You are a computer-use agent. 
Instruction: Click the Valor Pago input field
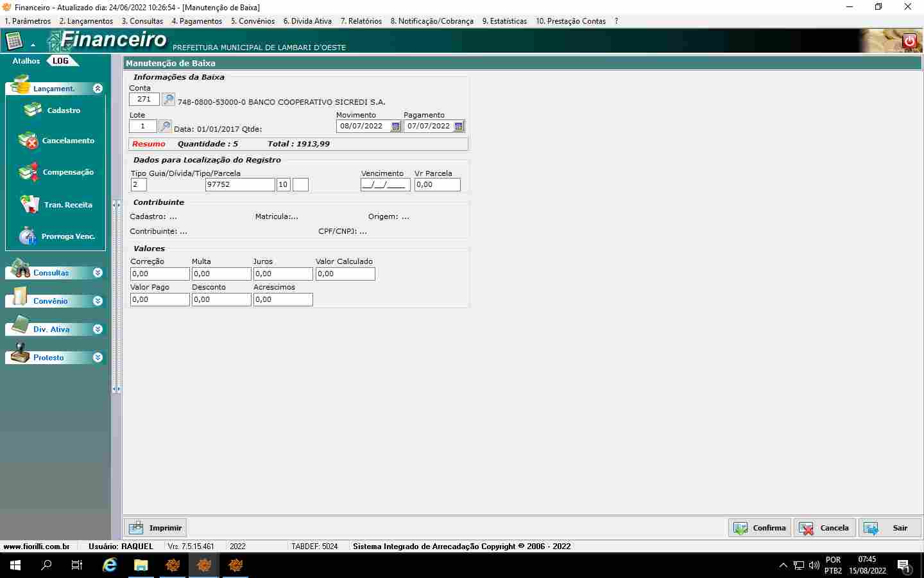tap(160, 300)
